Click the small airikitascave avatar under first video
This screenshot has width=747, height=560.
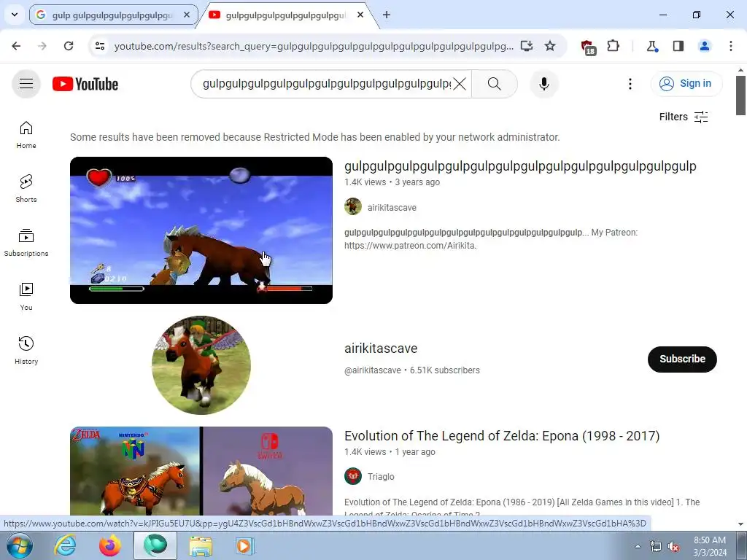353,206
